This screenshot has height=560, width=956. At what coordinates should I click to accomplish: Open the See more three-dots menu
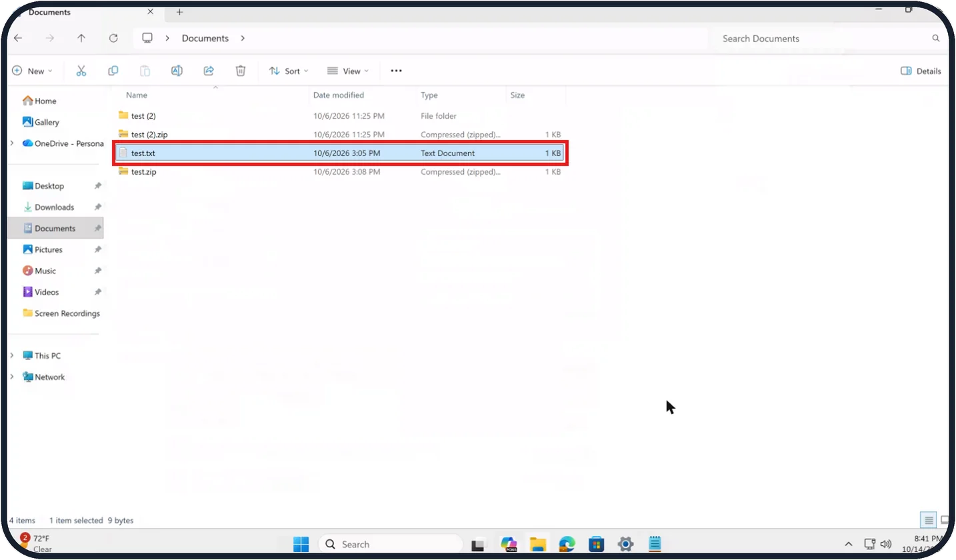396,71
